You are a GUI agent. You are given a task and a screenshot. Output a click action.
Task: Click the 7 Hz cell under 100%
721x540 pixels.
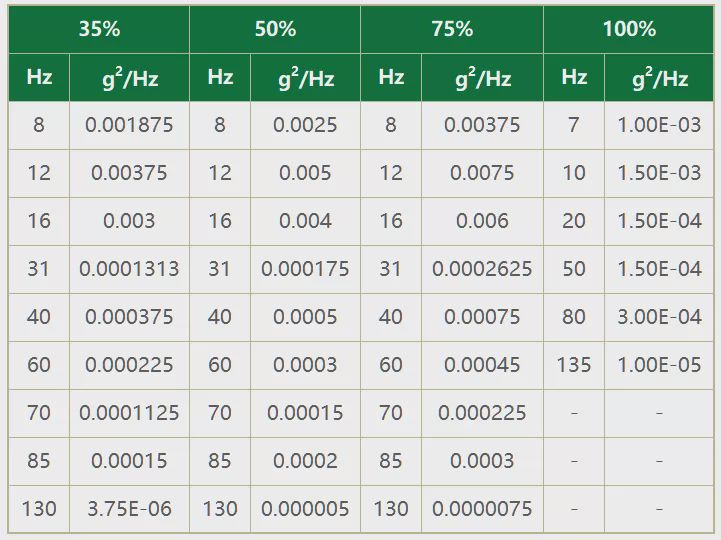(574, 125)
